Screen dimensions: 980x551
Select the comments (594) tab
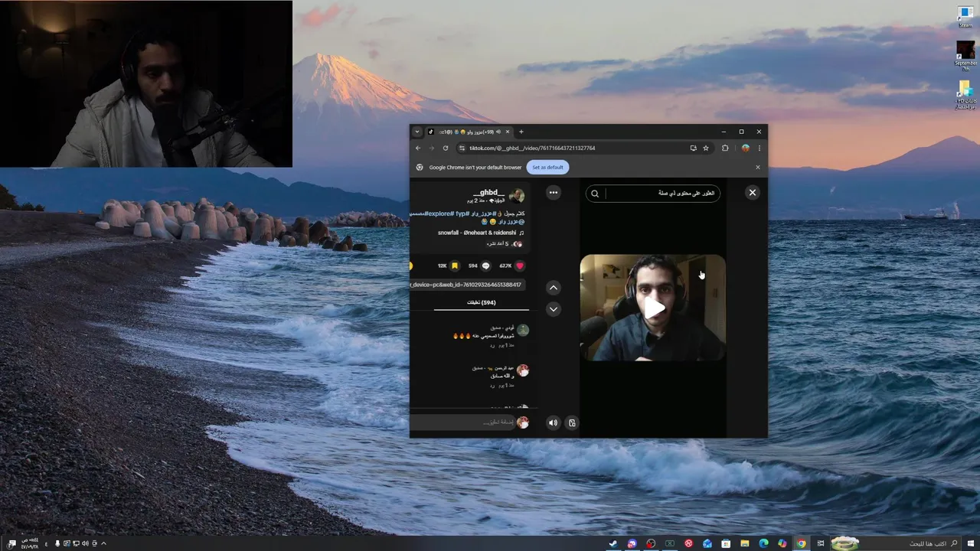click(482, 302)
